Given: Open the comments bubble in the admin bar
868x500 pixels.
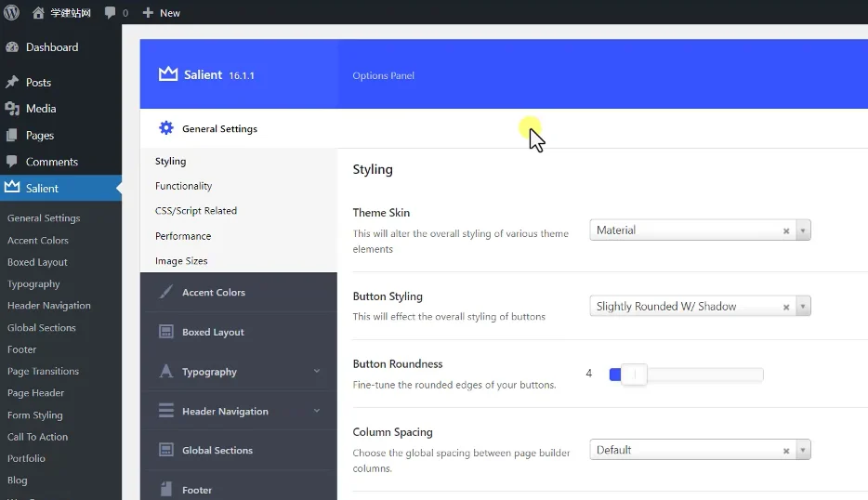Looking at the screenshot, I should (111, 13).
